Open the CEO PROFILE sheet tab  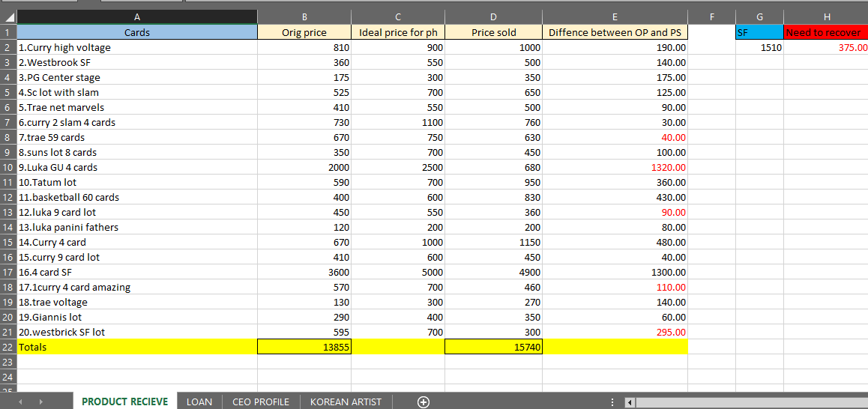(261, 402)
